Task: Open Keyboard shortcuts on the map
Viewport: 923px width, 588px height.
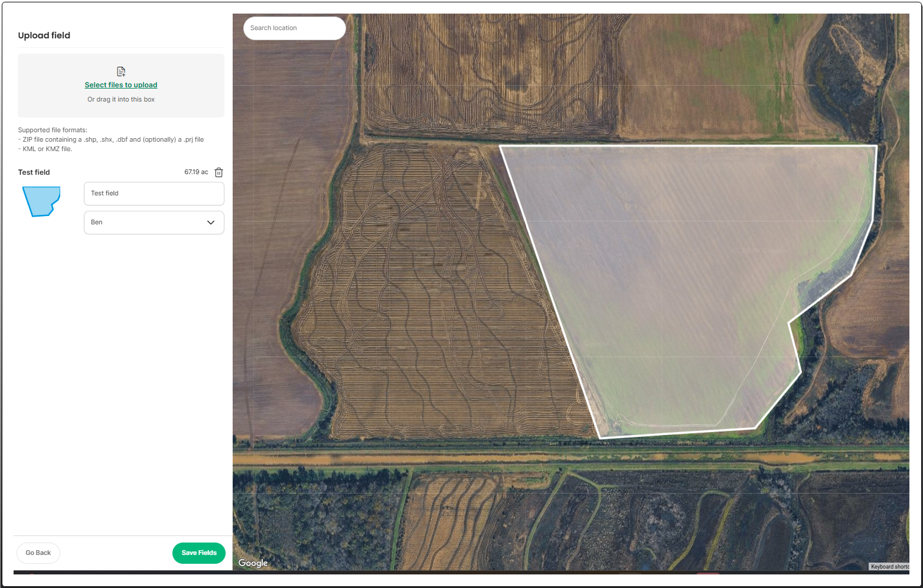Action: (x=889, y=567)
